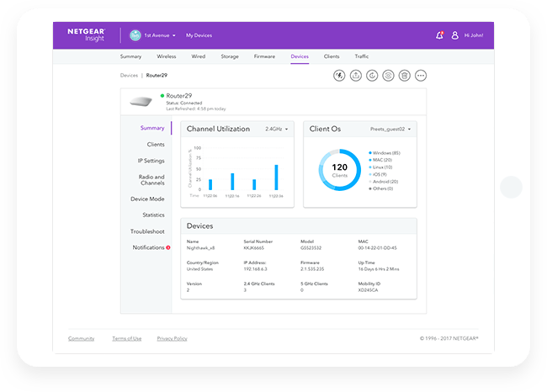Click the trash can delete icon
Viewport: 547px width, 392px height.
(x=404, y=76)
